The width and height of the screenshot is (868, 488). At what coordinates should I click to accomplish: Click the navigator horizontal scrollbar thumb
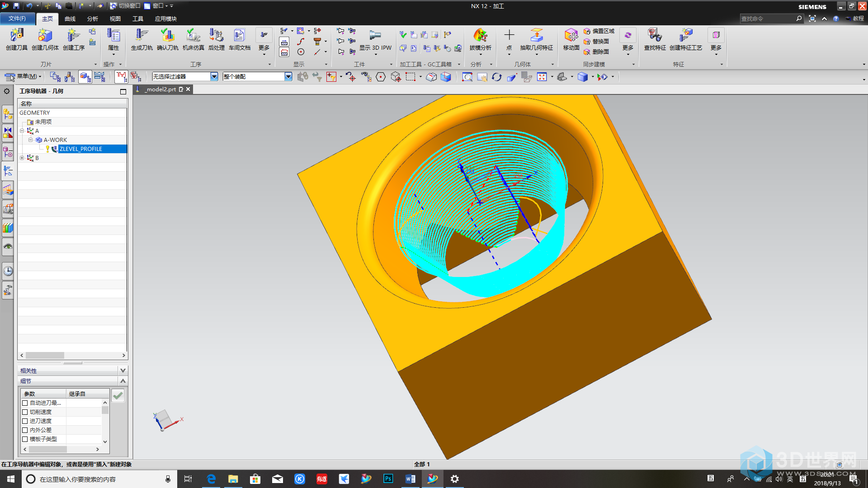point(45,356)
